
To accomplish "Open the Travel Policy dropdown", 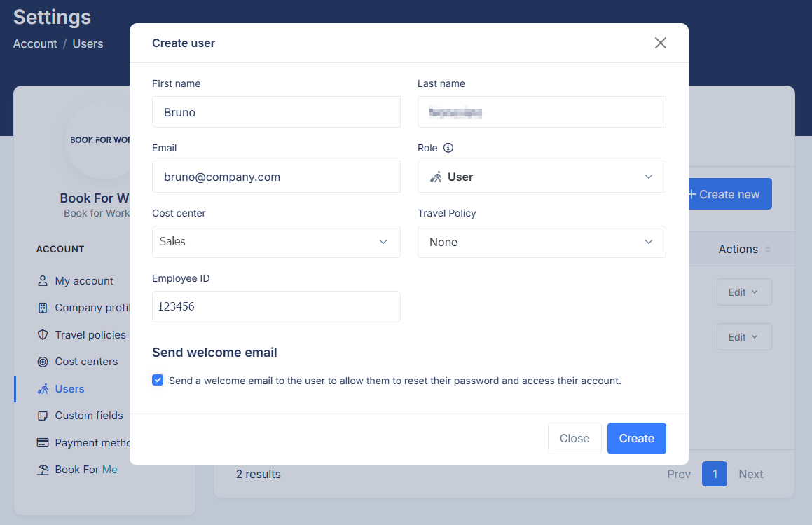I will (x=542, y=242).
